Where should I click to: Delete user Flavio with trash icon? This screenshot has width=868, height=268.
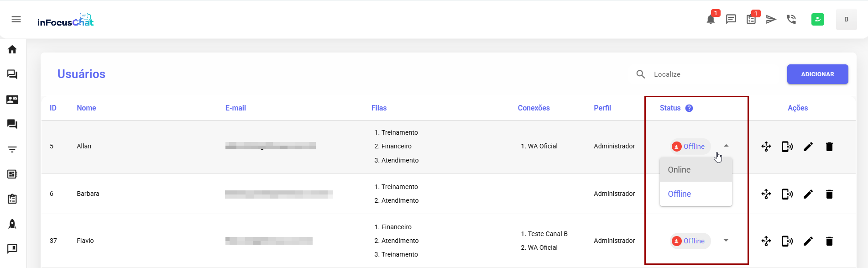(x=829, y=241)
